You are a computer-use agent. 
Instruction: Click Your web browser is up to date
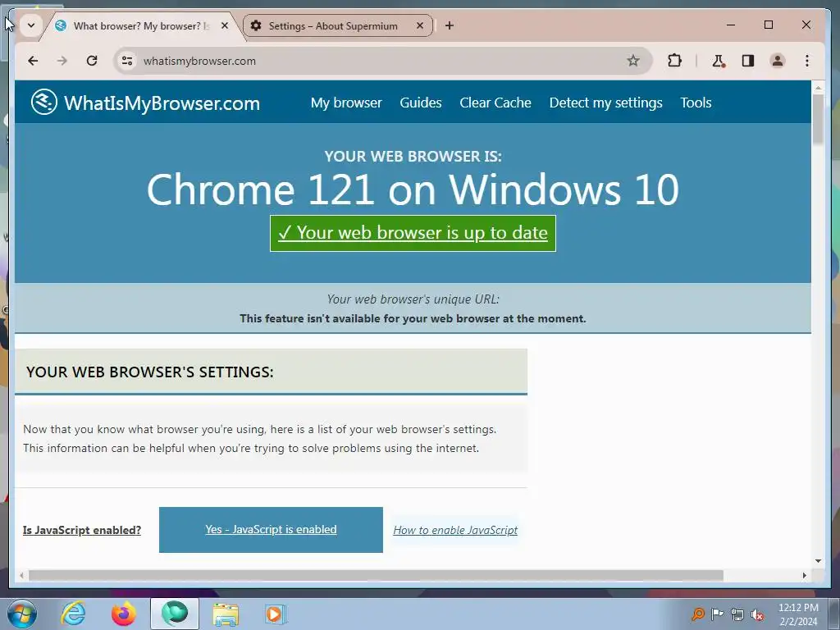[x=413, y=233]
